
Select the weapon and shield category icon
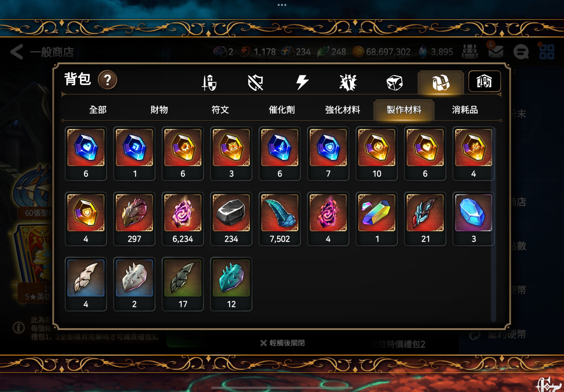[209, 83]
